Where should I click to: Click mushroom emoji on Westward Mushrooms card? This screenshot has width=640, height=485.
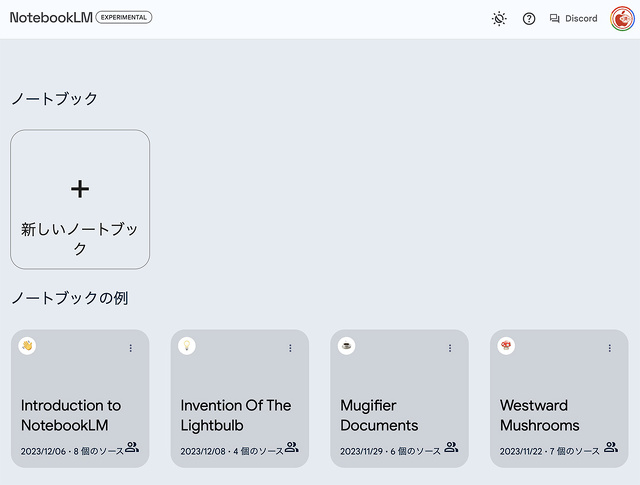click(x=506, y=346)
